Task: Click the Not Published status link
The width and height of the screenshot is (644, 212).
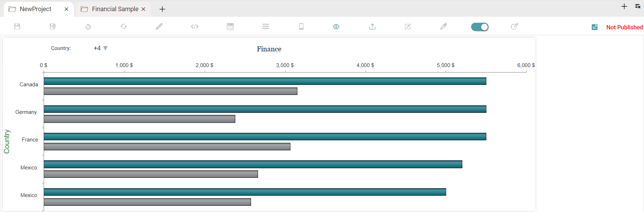Action: click(x=624, y=27)
